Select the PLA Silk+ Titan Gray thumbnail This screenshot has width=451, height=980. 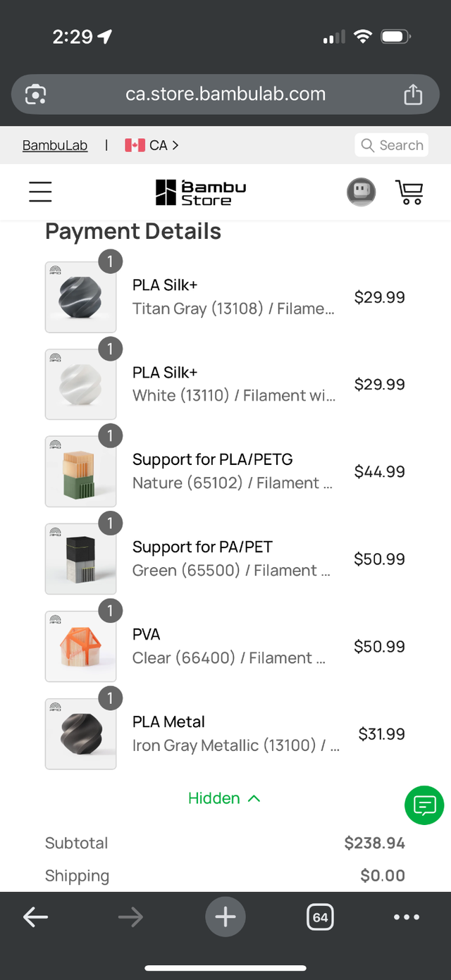point(80,297)
